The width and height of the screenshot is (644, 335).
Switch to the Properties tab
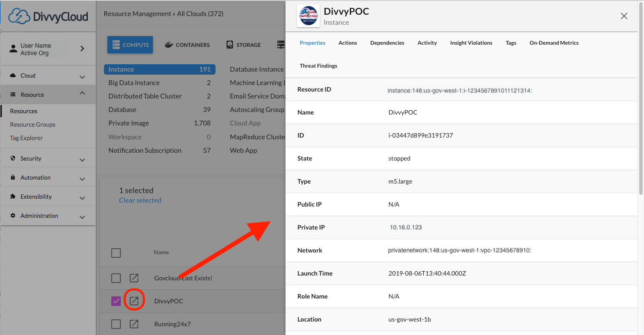(312, 43)
